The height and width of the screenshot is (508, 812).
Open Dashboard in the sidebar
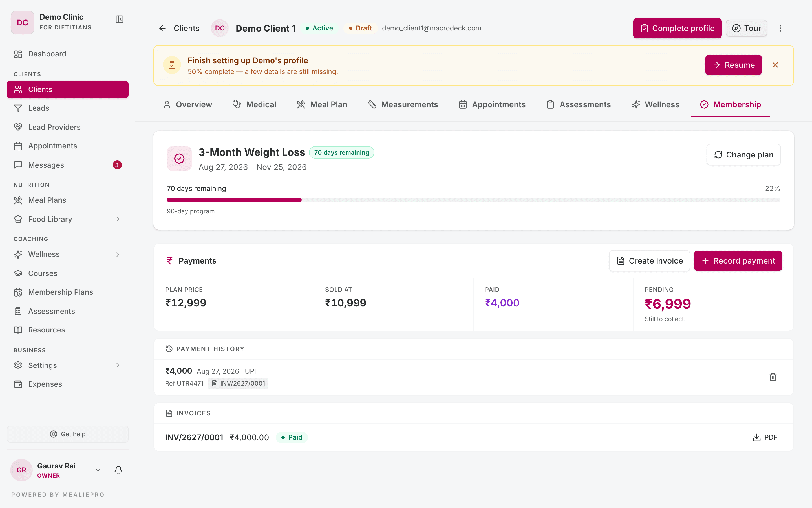point(67,54)
